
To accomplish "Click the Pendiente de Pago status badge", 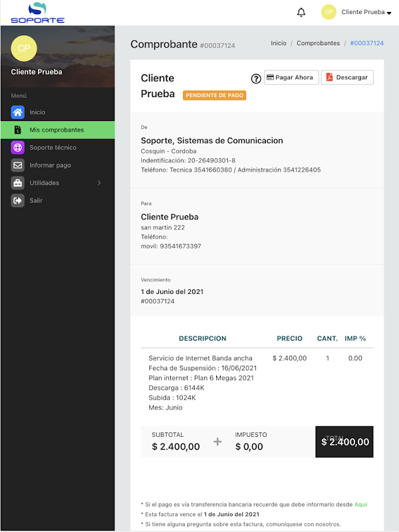I will (x=215, y=95).
